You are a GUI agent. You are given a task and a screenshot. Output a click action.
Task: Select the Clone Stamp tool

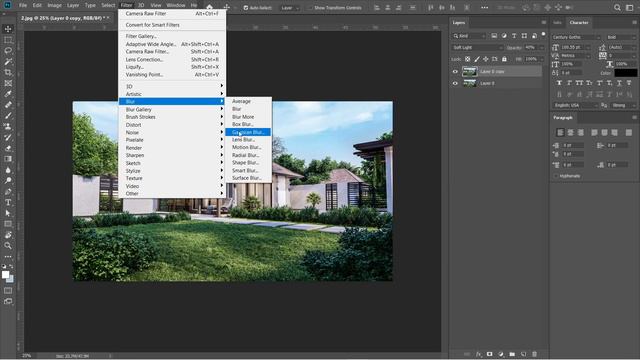[8, 127]
